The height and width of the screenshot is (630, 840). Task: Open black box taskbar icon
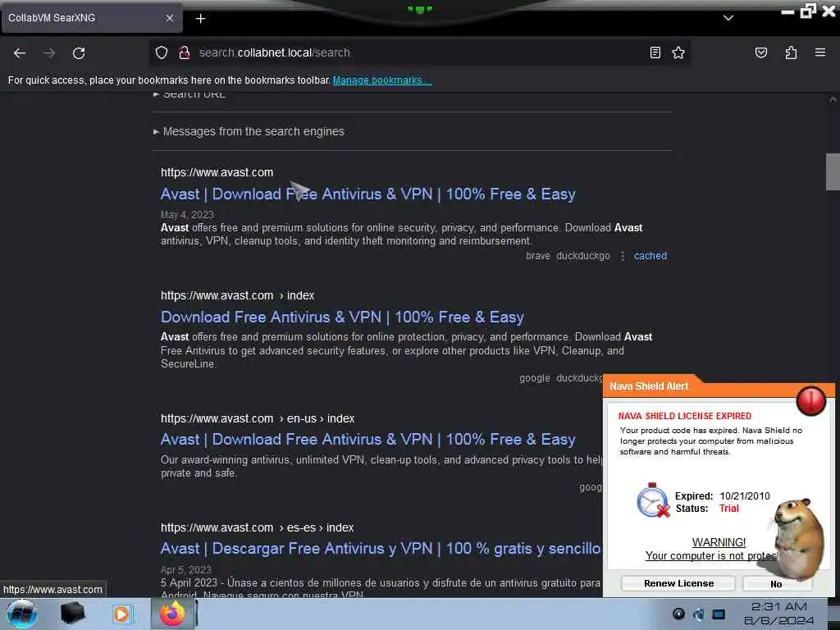[x=72, y=614]
